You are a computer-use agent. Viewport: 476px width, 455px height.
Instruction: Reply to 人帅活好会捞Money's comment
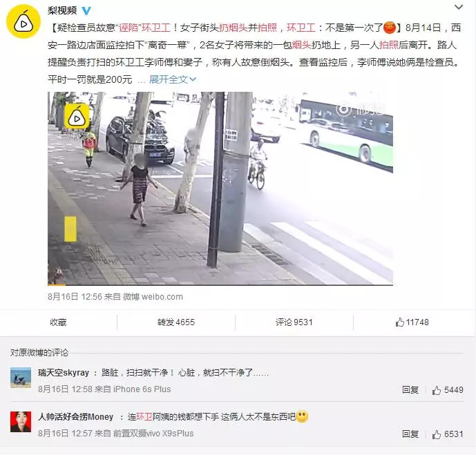pyautogui.click(x=410, y=434)
